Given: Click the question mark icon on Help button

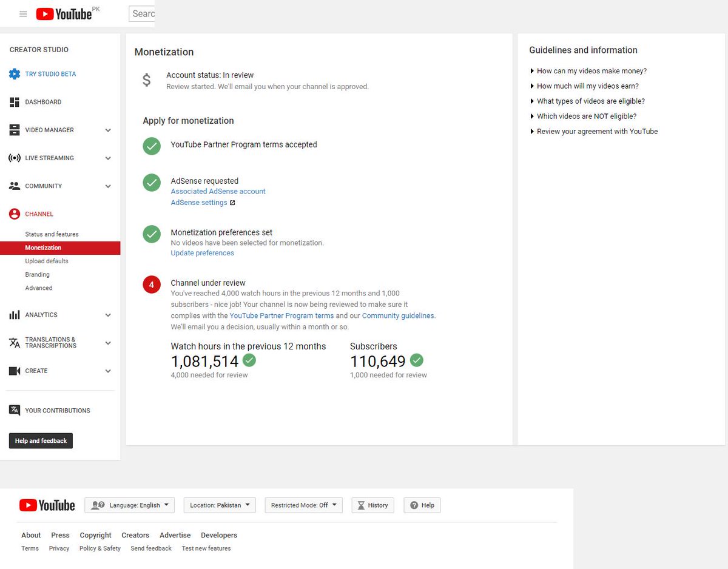Looking at the screenshot, I should [414, 505].
